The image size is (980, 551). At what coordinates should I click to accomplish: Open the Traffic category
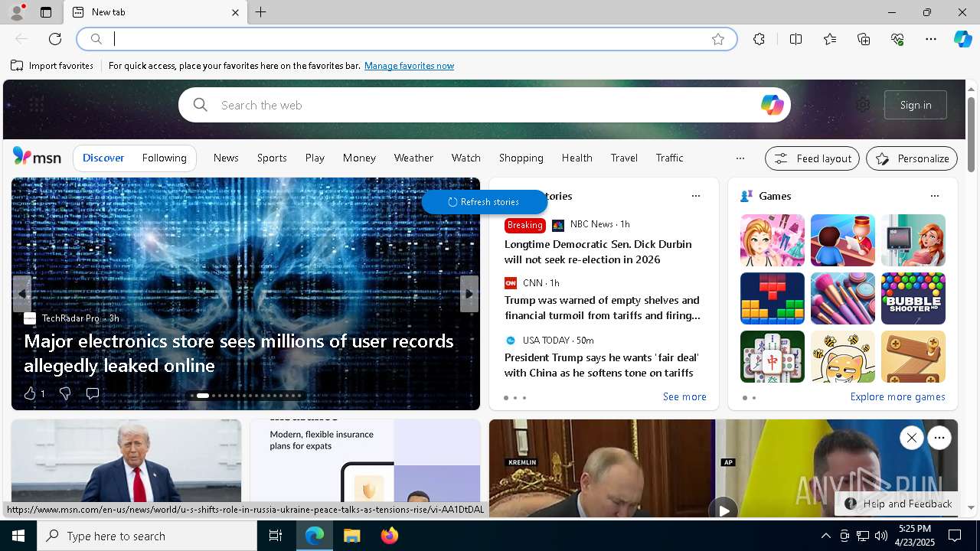(669, 158)
